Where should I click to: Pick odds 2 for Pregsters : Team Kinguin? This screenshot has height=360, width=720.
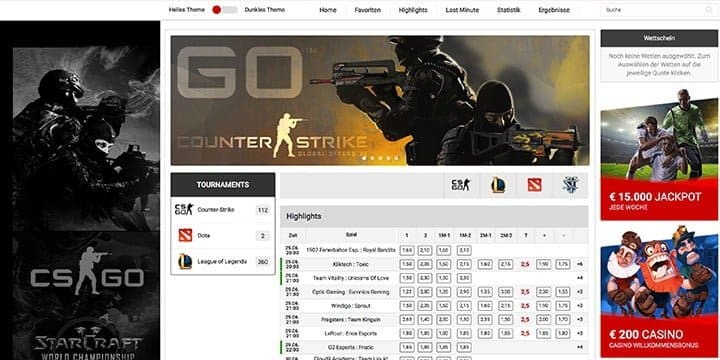425,319
